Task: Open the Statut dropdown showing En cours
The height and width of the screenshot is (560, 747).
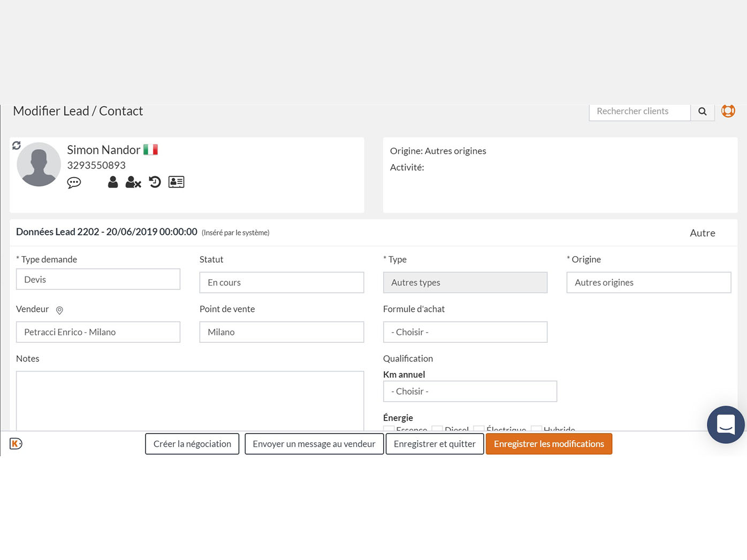Action: point(281,282)
